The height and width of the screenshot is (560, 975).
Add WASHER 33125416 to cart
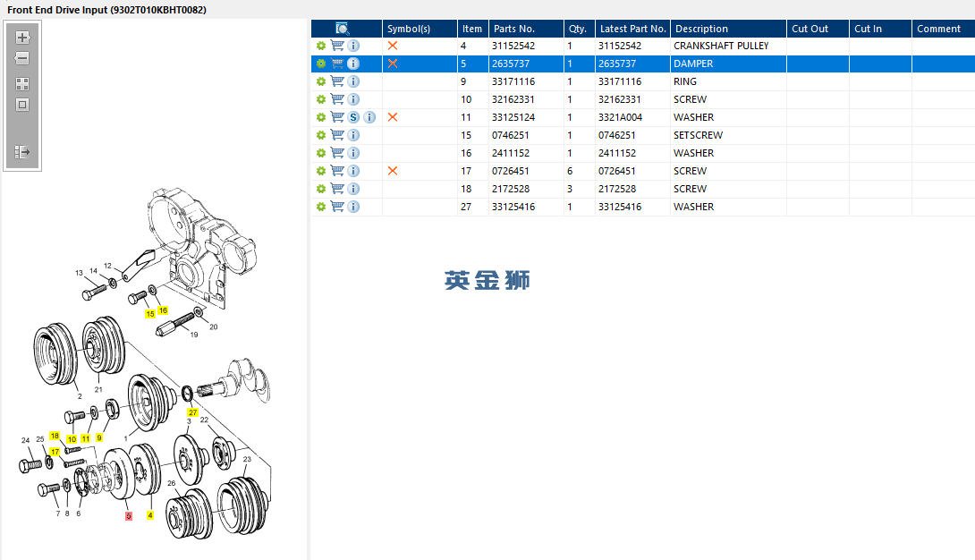tap(337, 207)
